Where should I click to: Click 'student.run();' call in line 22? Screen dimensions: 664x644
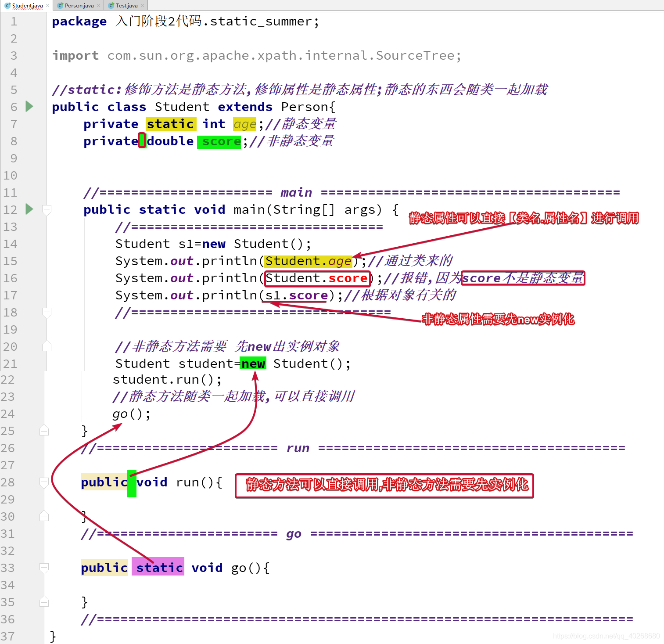click(x=167, y=380)
